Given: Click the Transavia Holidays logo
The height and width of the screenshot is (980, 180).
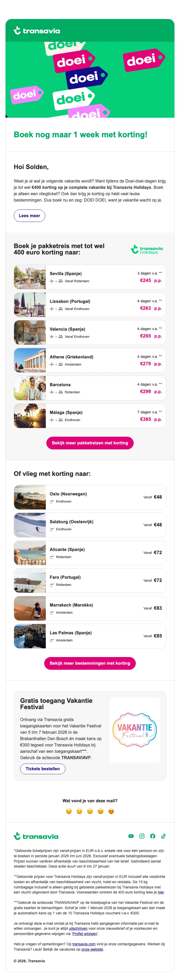Looking at the screenshot, I should (x=147, y=250).
